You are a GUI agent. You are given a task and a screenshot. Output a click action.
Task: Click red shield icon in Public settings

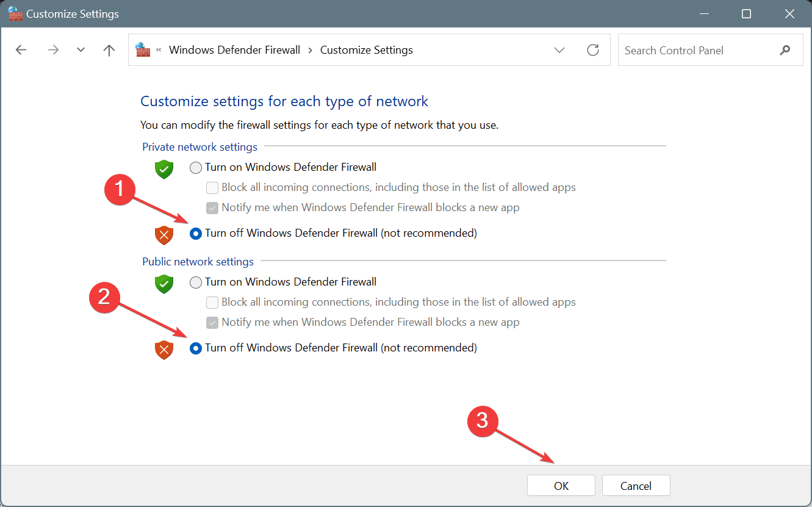(164, 350)
